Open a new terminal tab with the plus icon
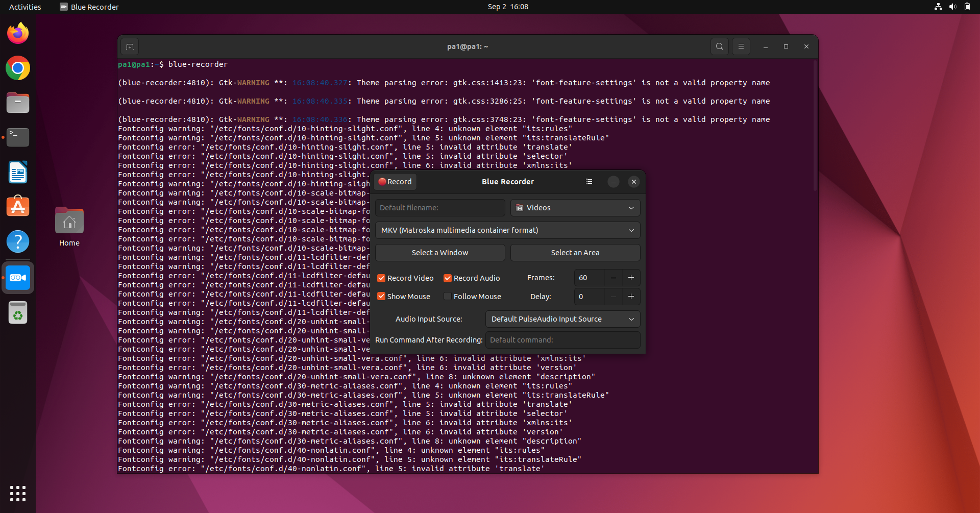The width and height of the screenshot is (980, 513). coord(130,46)
